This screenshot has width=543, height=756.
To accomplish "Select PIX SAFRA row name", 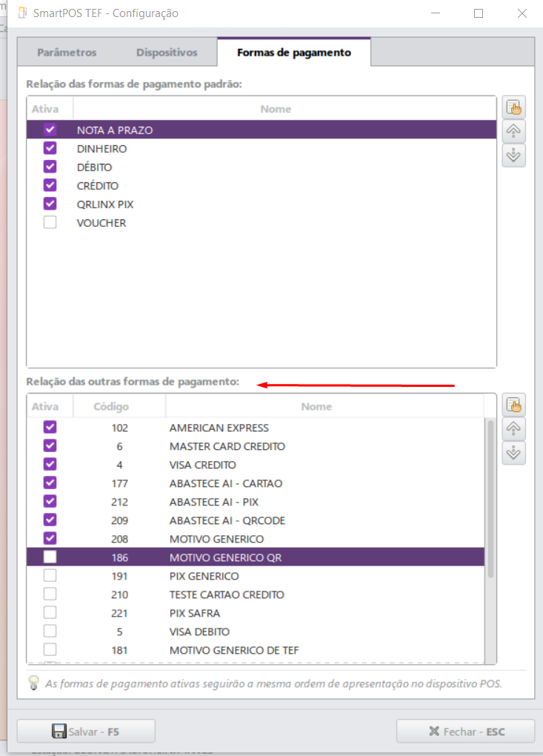I will pos(195,613).
